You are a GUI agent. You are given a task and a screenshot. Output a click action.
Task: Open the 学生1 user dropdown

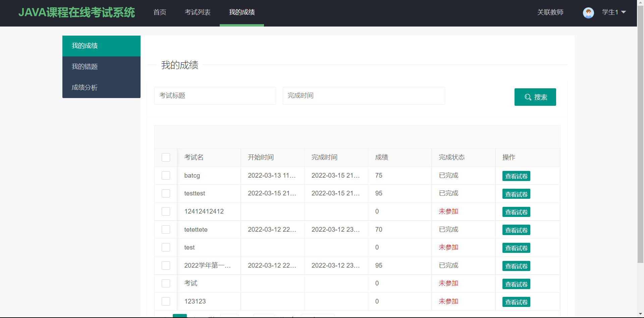tap(614, 12)
